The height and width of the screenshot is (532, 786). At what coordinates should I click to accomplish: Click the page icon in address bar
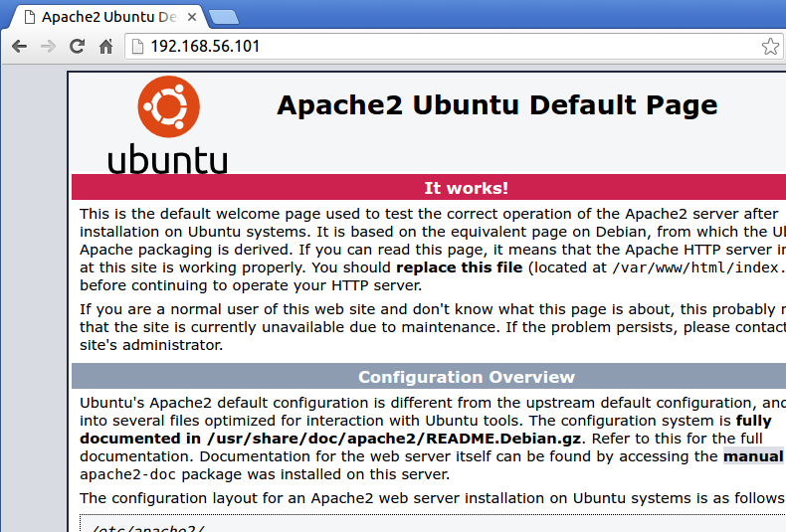coord(137,47)
